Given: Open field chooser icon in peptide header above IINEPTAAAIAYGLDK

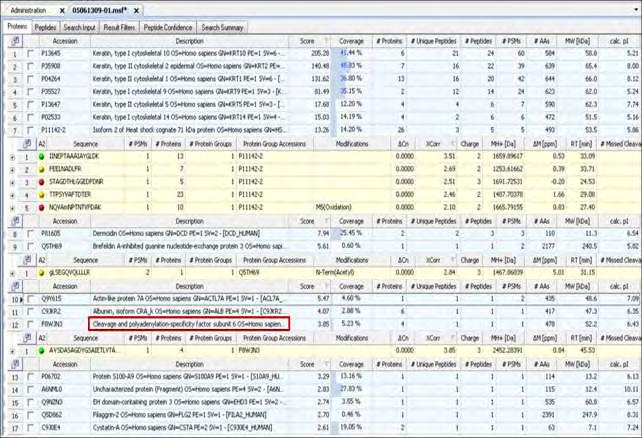Looking at the screenshot, I should [27, 144].
